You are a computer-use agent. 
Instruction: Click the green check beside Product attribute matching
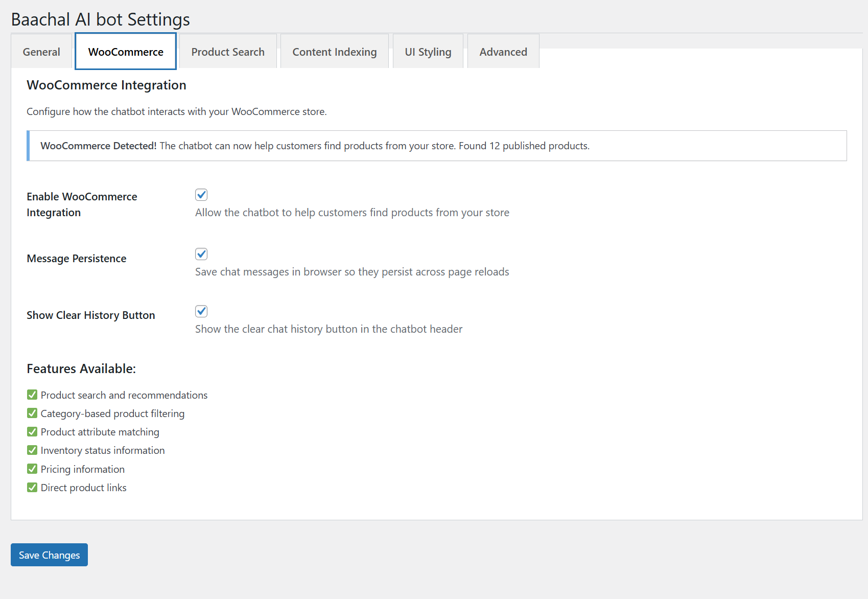pyautogui.click(x=32, y=431)
